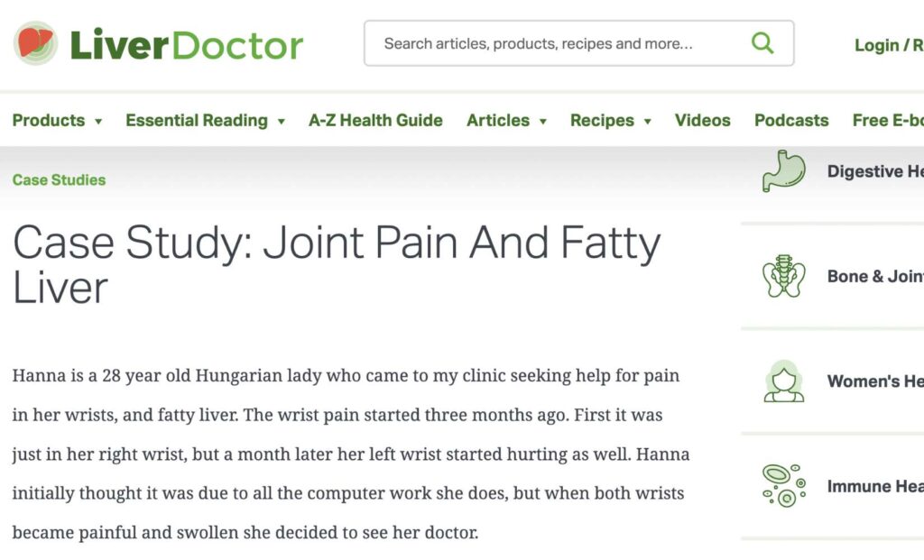
Task: Expand the Products dropdown menu
Action: (97, 121)
